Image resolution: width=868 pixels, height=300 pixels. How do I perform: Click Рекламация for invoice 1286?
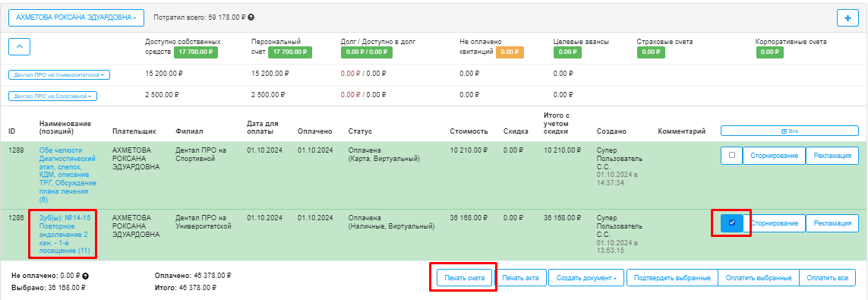pyautogui.click(x=832, y=223)
